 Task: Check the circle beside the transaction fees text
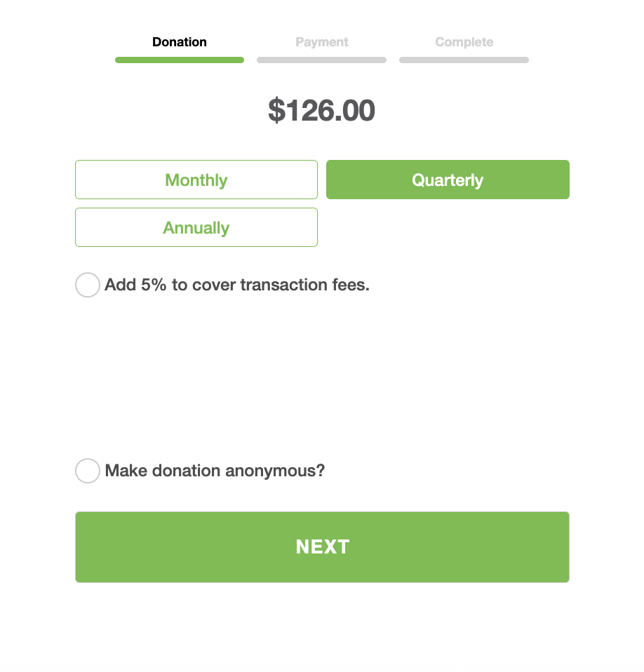88,285
